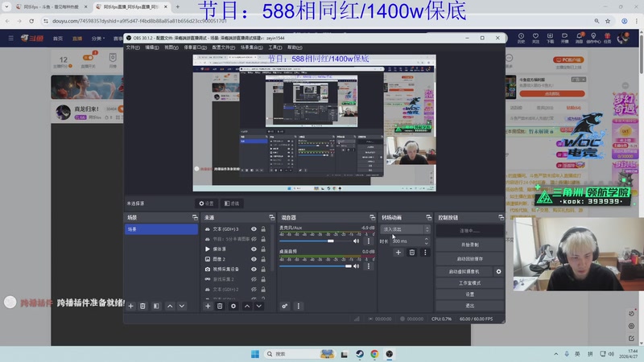Open source properties gear in Sources footer

click(233, 306)
